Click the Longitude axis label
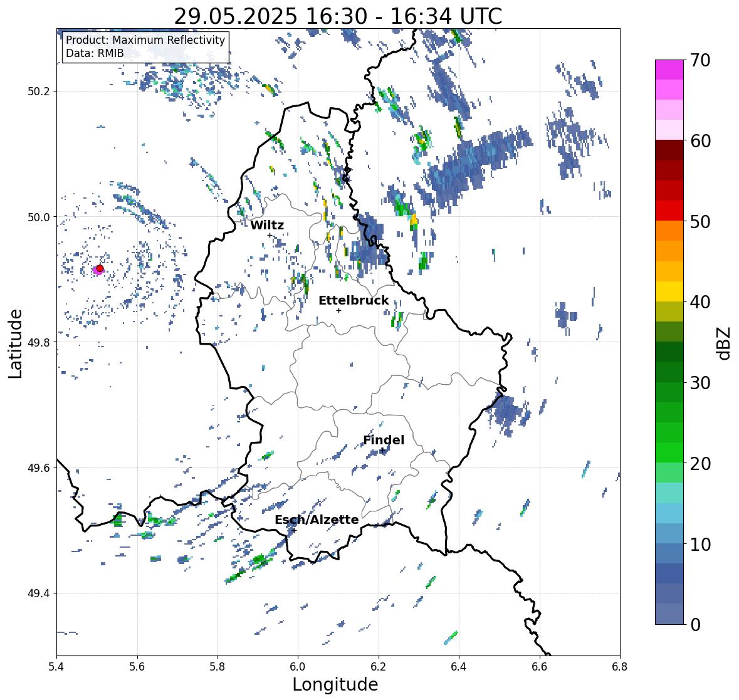739x700 pixels. tap(335, 684)
